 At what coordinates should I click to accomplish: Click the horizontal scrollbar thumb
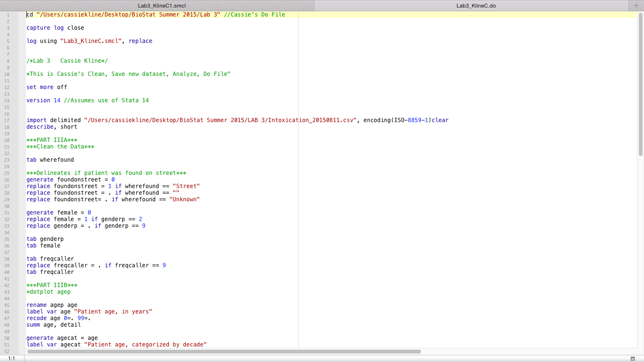[x=224, y=351]
